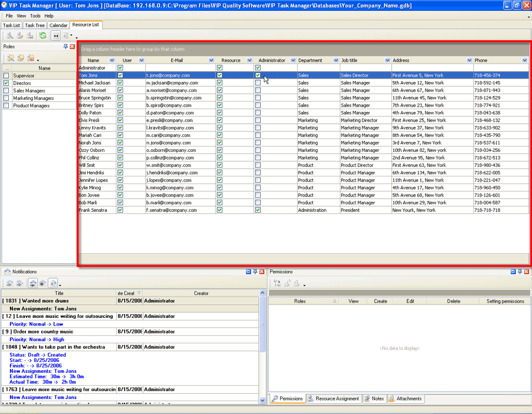Viewport: 532px width, 414px height.
Task: Uncheck the Directors role checkbox
Action: (x=6, y=83)
